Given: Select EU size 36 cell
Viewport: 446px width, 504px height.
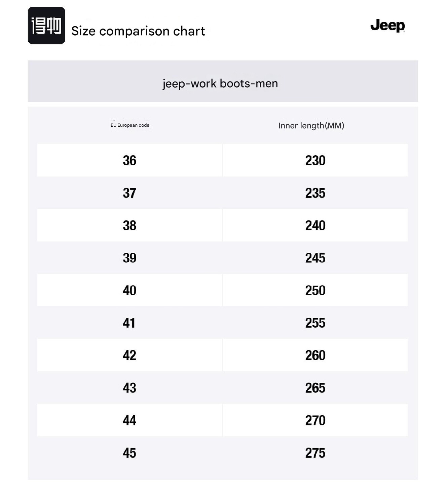Looking at the screenshot, I should 129,160.
